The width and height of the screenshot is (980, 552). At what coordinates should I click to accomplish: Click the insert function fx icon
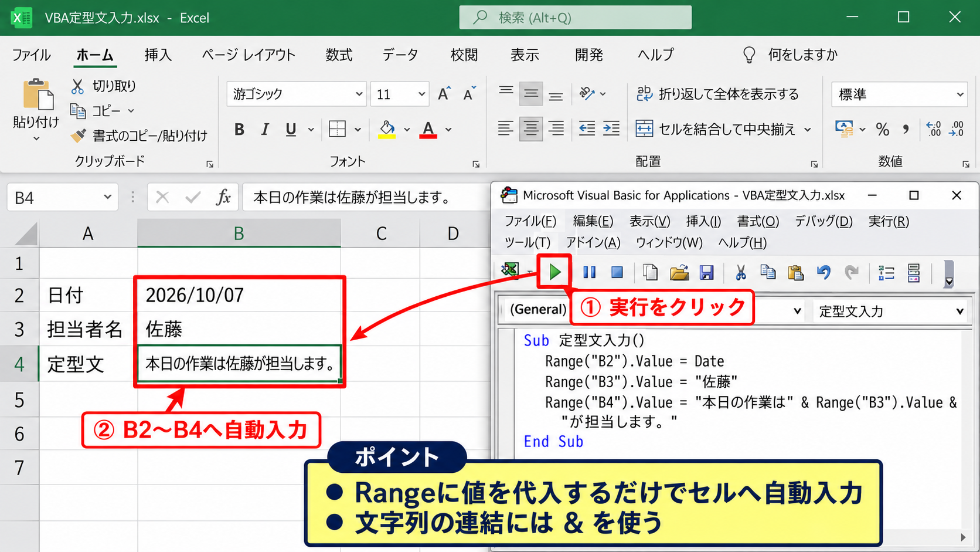click(223, 198)
